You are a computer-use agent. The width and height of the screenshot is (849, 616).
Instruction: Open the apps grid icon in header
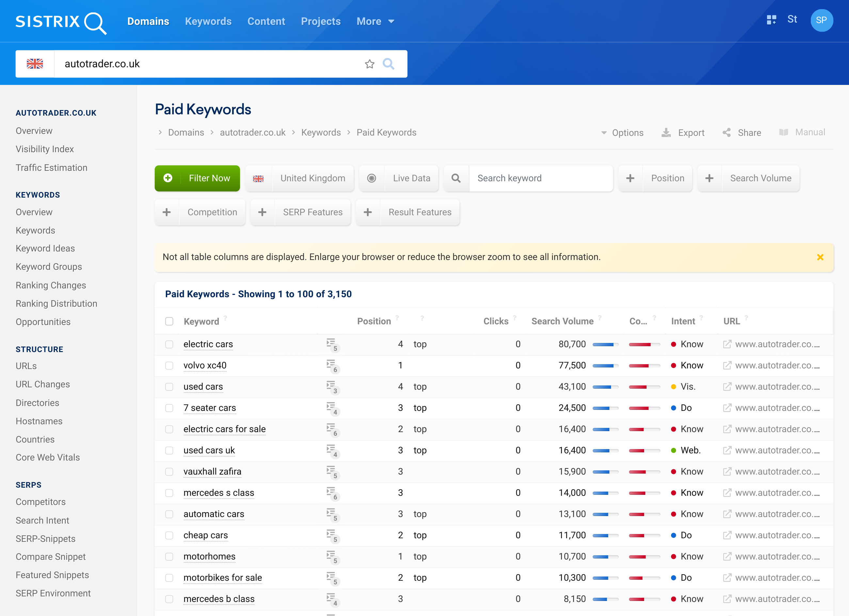click(771, 20)
